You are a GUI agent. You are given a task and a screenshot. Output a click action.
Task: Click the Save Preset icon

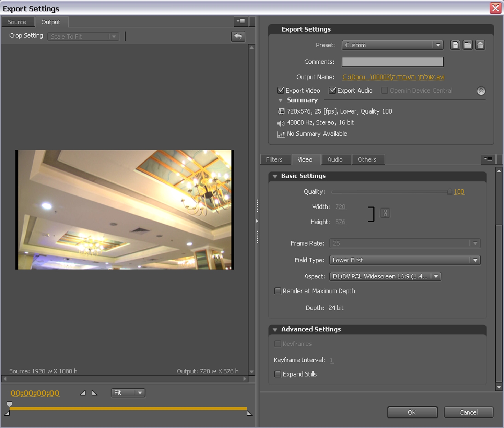tap(455, 45)
